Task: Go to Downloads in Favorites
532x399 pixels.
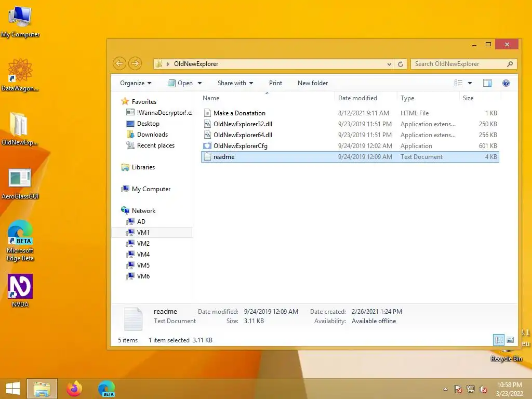Action: click(147, 135)
